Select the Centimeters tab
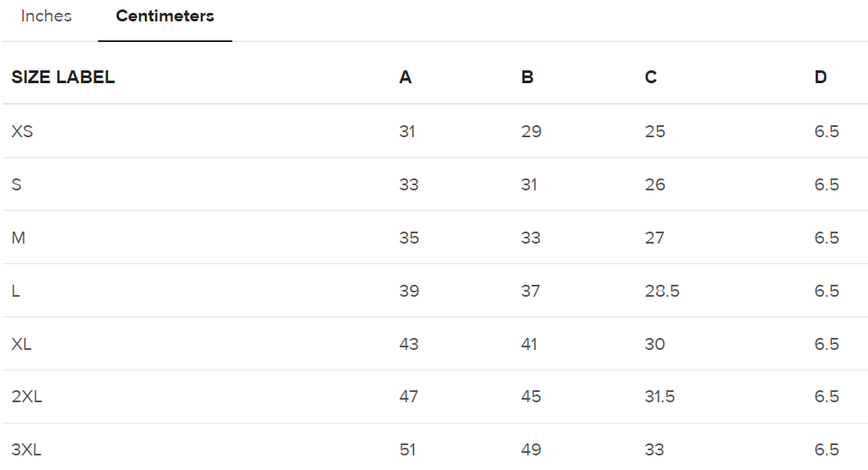Viewport: 868px width, 470px height. pyautogui.click(x=165, y=16)
